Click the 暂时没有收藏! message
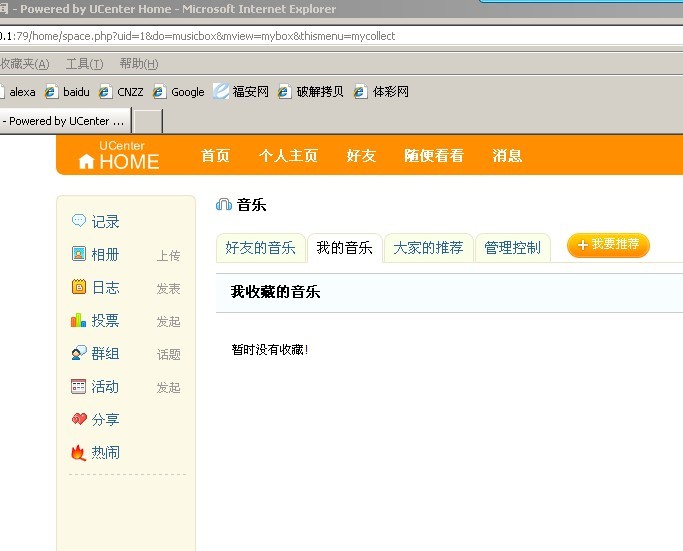 pyautogui.click(x=270, y=349)
